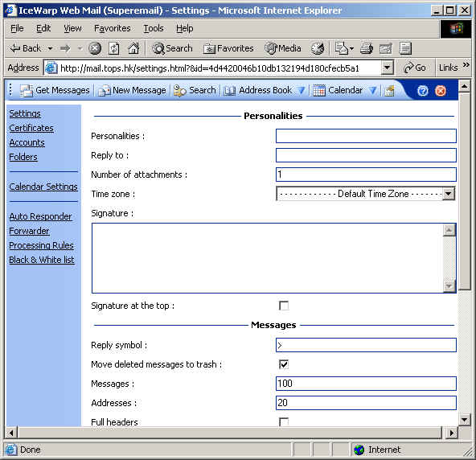Click the Addresses count field
This screenshot has height=460, width=476.
coord(366,403)
